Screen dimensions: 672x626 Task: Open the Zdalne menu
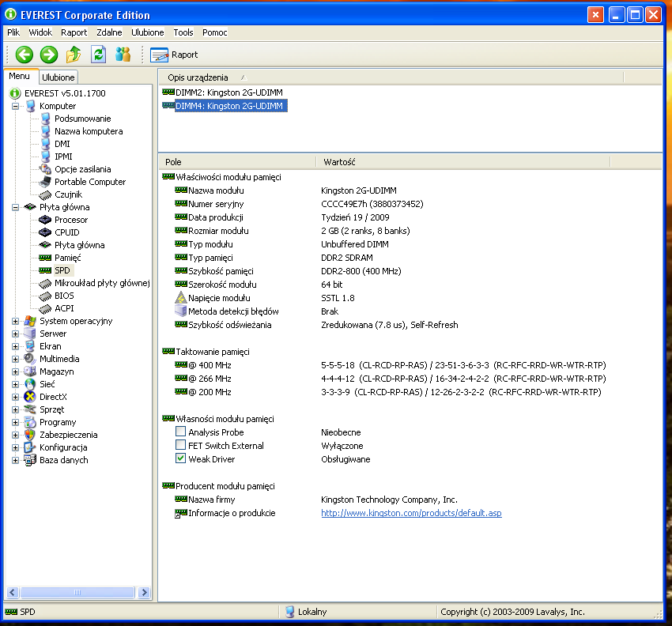click(x=109, y=32)
